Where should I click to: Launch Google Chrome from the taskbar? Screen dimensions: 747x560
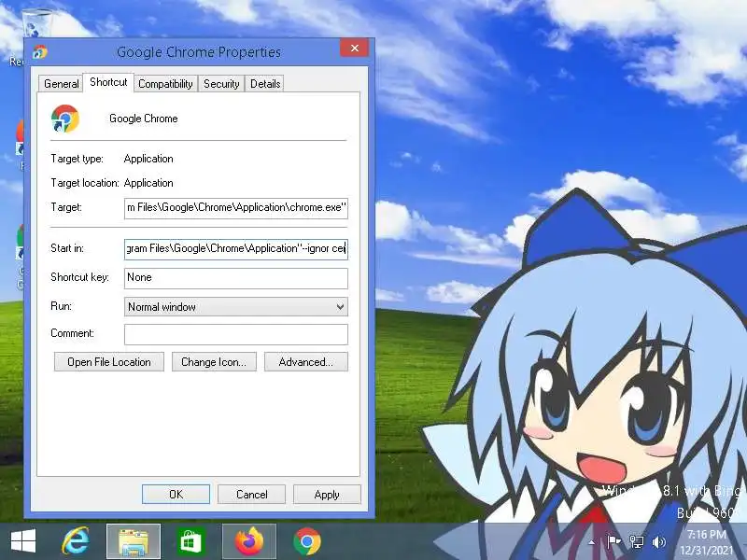(307, 541)
